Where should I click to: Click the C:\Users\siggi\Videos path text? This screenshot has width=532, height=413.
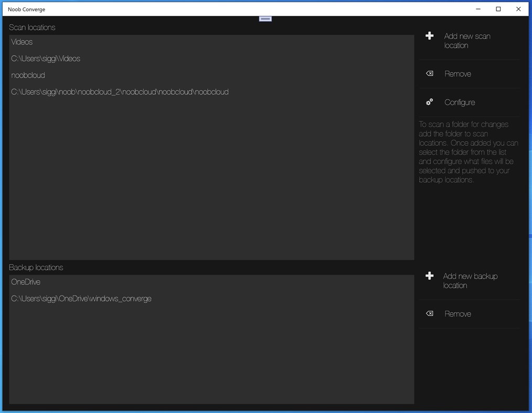(x=46, y=58)
